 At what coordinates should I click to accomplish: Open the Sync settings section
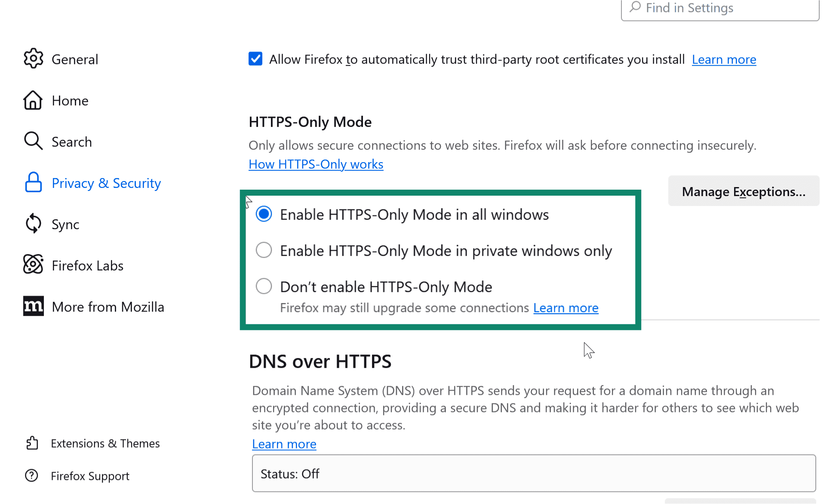point(65,224)
